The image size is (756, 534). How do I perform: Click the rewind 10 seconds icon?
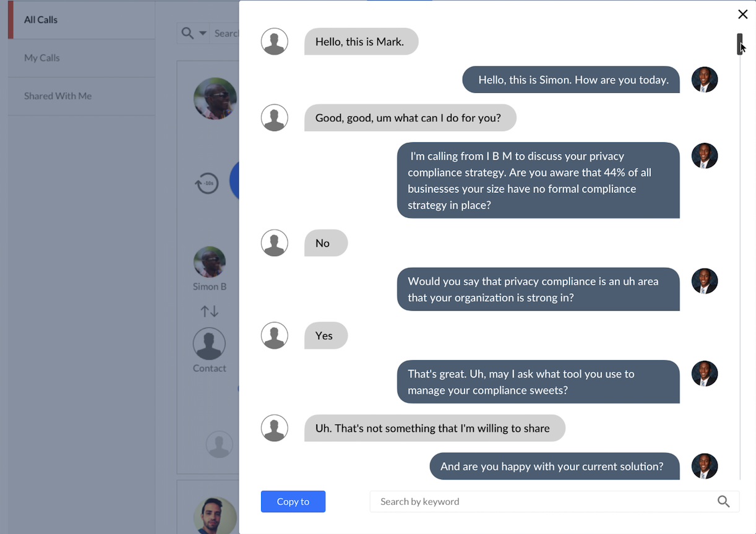207,183
